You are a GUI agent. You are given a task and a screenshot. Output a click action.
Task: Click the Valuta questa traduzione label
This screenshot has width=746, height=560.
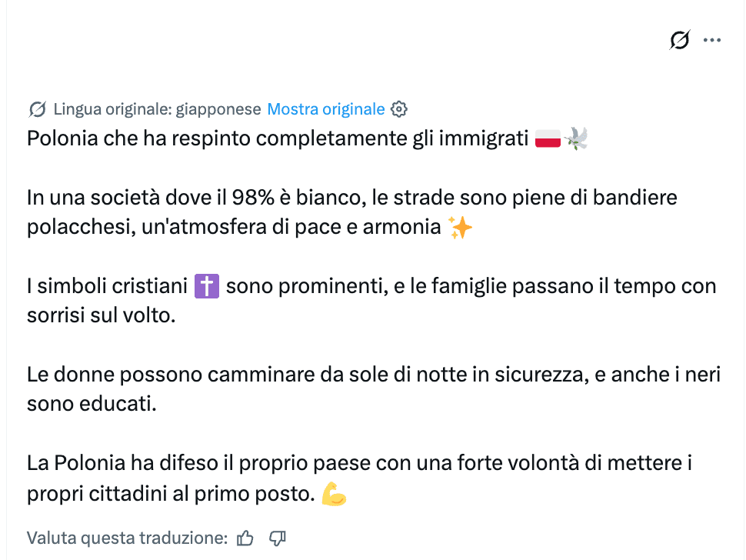pos(127,538)
